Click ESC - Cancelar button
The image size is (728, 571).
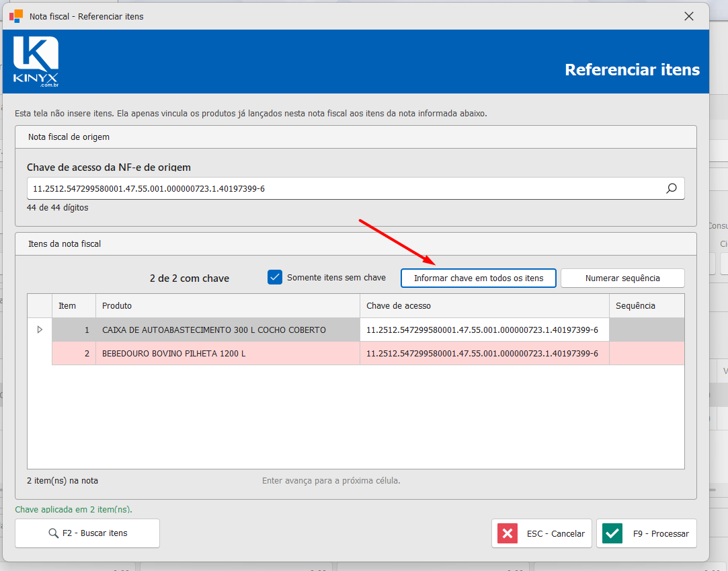pos(542,533)
